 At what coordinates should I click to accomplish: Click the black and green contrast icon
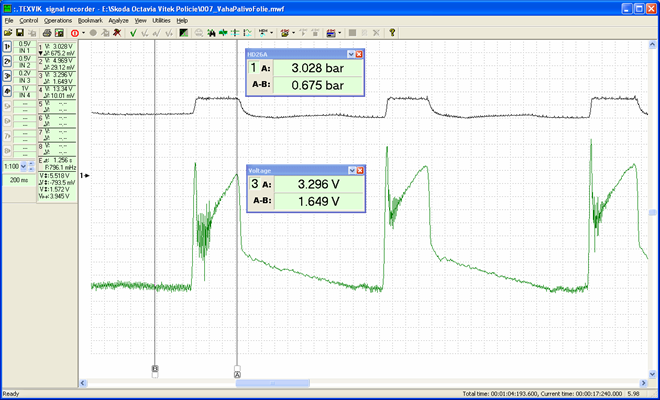pyautogui.click(x=184, y=33)
